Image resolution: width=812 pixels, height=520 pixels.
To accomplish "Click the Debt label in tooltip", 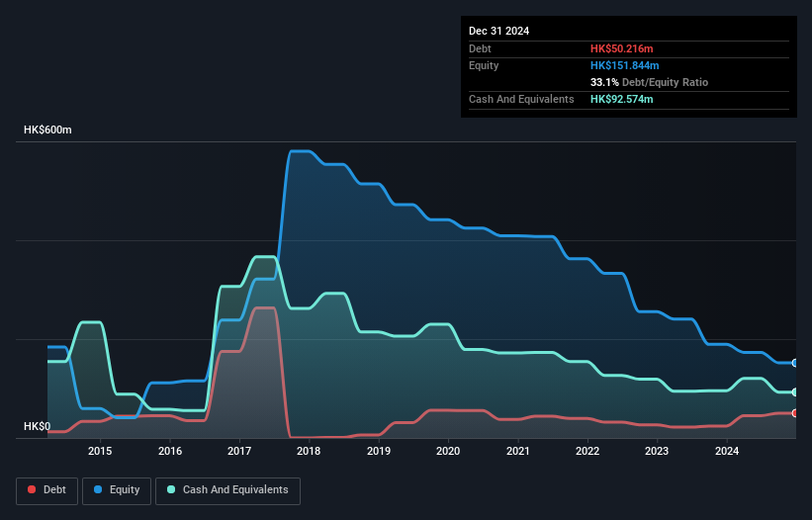I will 480,48.
